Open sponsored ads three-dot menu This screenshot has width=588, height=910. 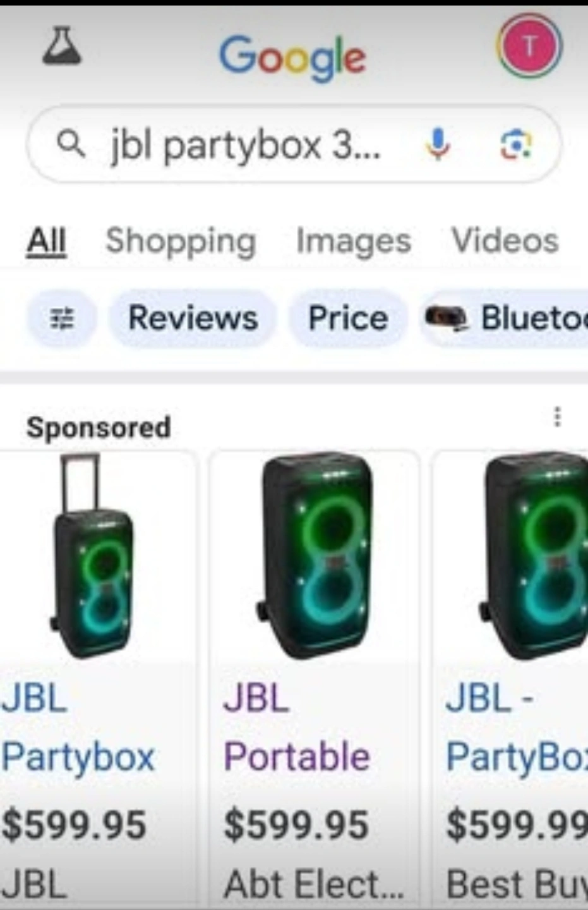(x=557, y=417)
